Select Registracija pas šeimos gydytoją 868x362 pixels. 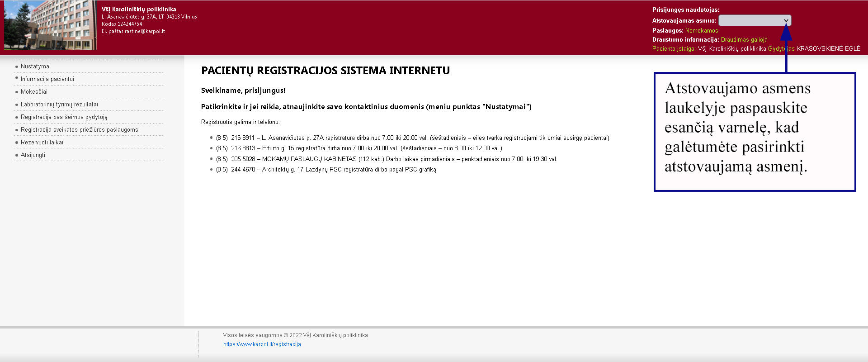(64, 117)
